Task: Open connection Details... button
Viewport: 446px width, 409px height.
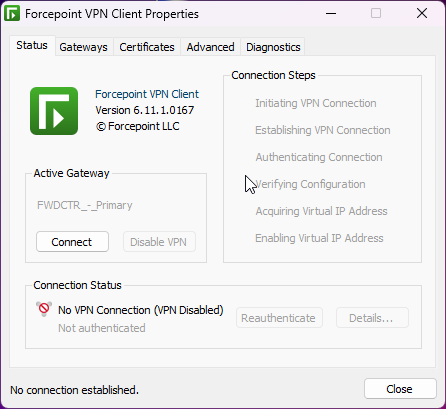Action: 372,318
